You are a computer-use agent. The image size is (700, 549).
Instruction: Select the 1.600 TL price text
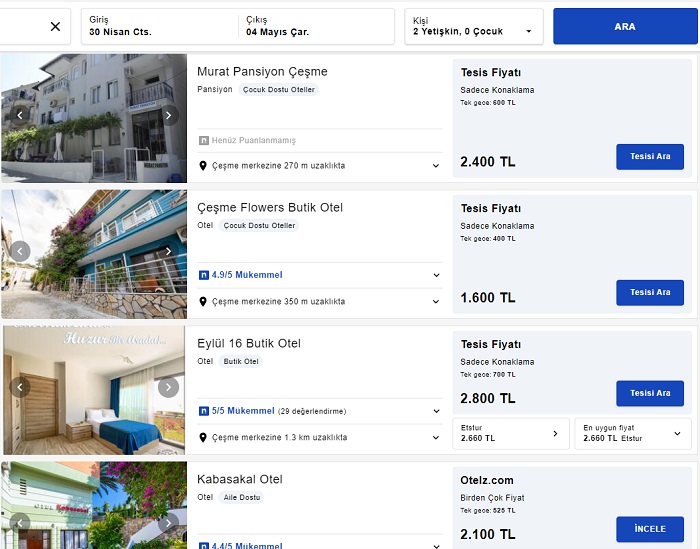click(488, 298)
